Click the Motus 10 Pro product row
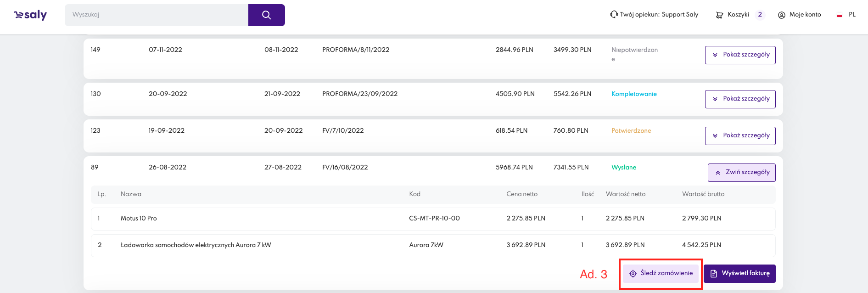This screenshot has width=868, height=293. tap(139, 219)
